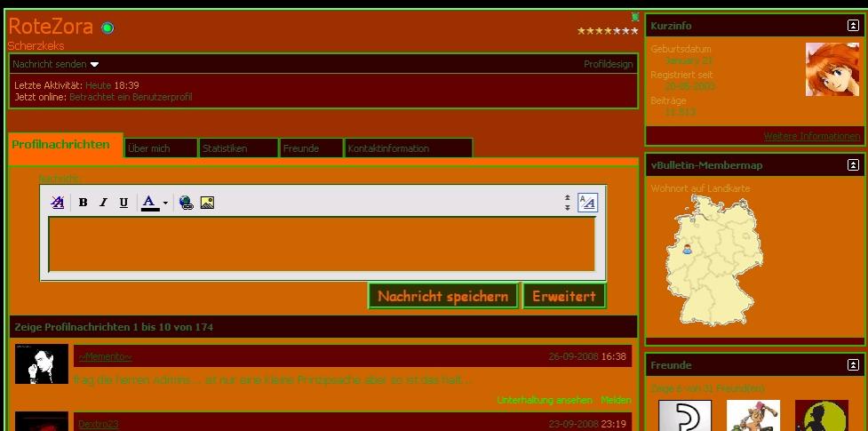The width and height of the screenshot is (868, 431).
Task: Apply the text color A swatch
Action: coord(149,203)
